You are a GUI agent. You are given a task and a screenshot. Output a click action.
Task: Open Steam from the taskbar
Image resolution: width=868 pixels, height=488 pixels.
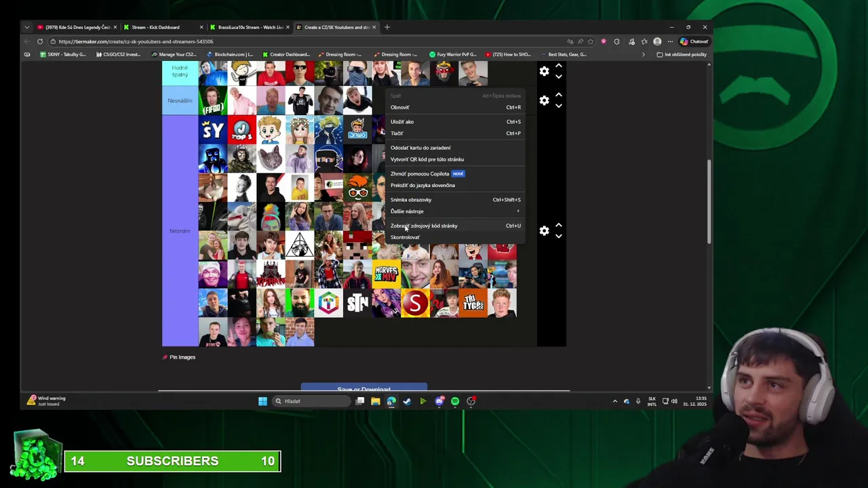click(x=407, y=401)
